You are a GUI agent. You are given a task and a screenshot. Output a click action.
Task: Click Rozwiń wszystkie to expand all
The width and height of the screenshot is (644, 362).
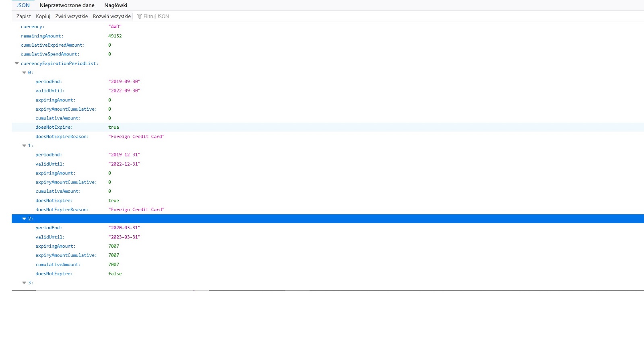point(112,16)
